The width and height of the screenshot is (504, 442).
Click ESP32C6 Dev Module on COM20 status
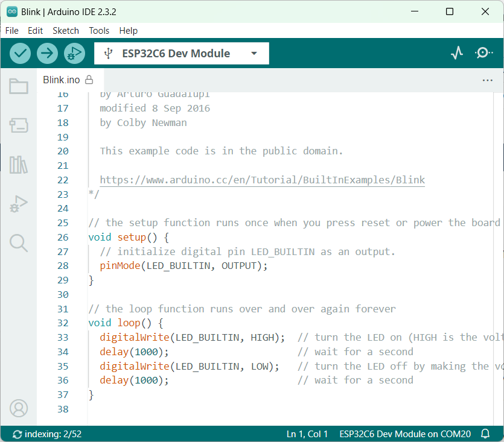(405, 434)
